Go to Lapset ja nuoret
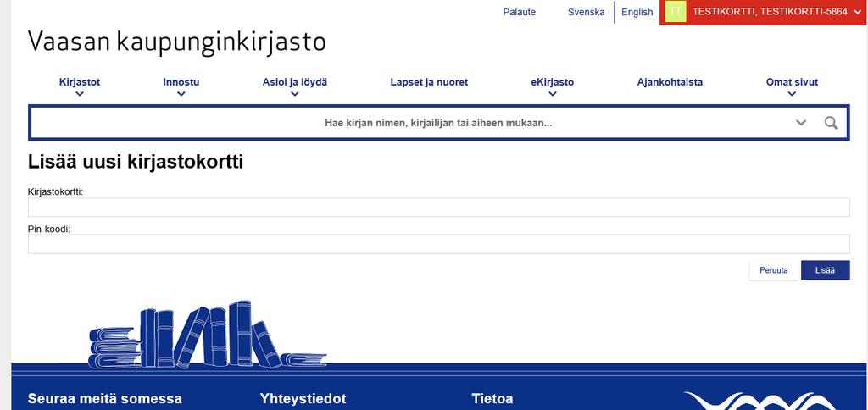The image size is (868, 410). coord(429,82)
